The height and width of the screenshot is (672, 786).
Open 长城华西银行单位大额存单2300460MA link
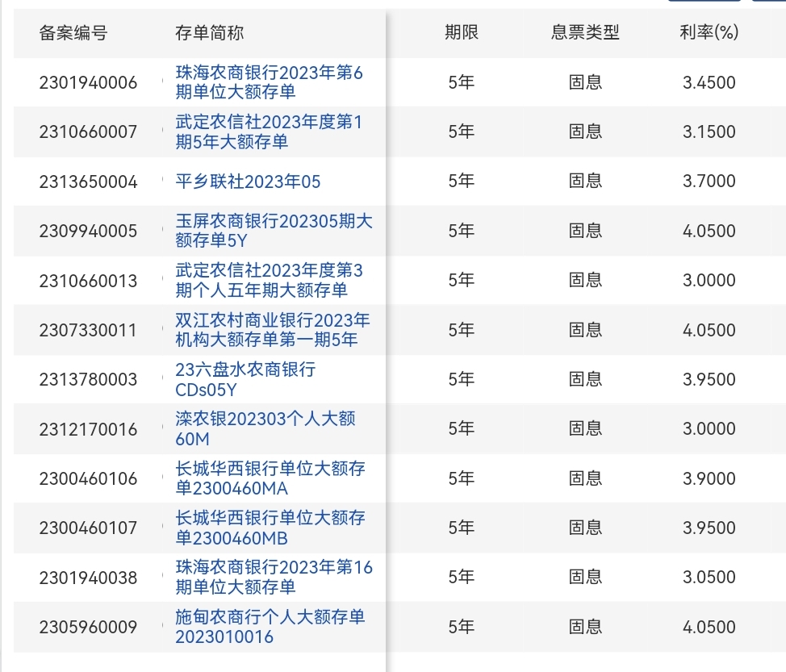pos(270,478)
